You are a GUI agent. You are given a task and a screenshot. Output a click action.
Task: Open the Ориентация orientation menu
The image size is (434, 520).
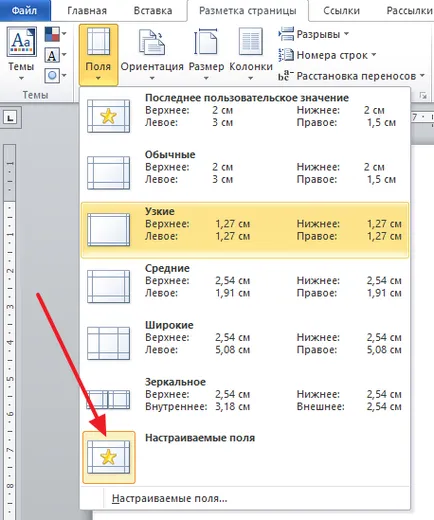(x=152, y=54)
